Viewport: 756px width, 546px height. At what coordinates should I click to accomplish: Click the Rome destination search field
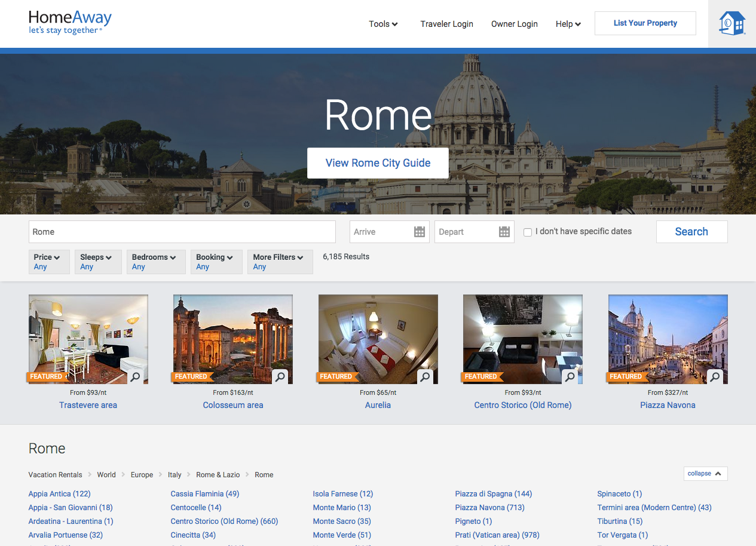click(x=182, y=232)
